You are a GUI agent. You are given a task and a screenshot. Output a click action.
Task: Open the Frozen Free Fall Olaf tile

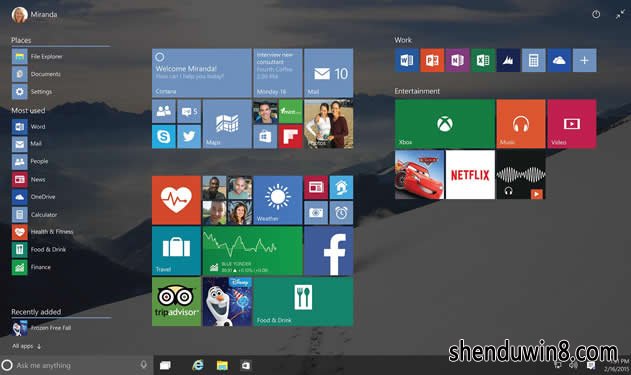[227, 301]
